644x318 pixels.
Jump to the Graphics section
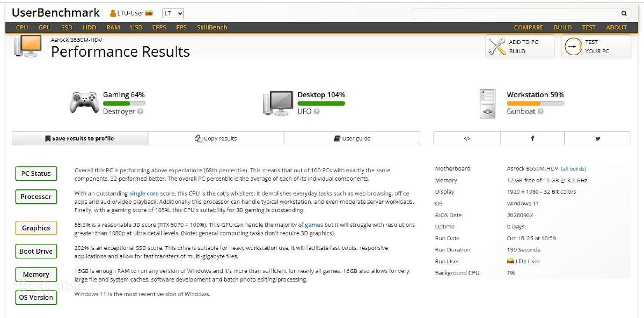click(36, 228)
